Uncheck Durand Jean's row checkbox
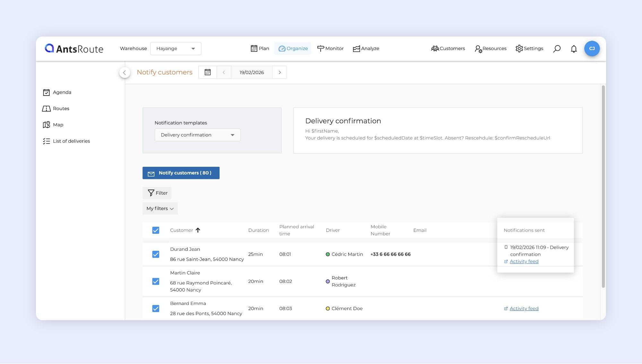The width and height of the screenshot is (642, 364). click(156, 254)
